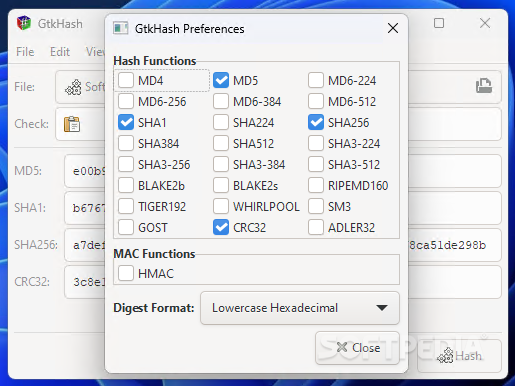
Task: Uncheck the CRC32 checkbox
Action: point(221,227)
